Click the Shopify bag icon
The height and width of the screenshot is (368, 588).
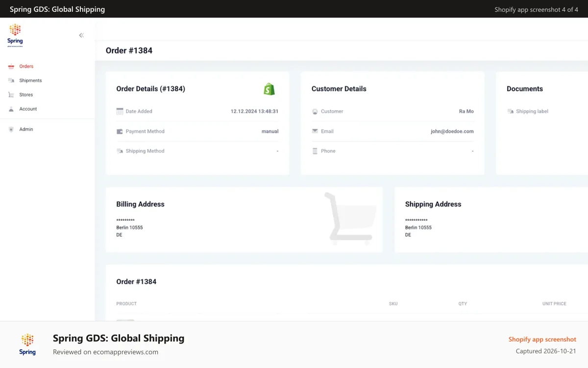pos(269,89)
